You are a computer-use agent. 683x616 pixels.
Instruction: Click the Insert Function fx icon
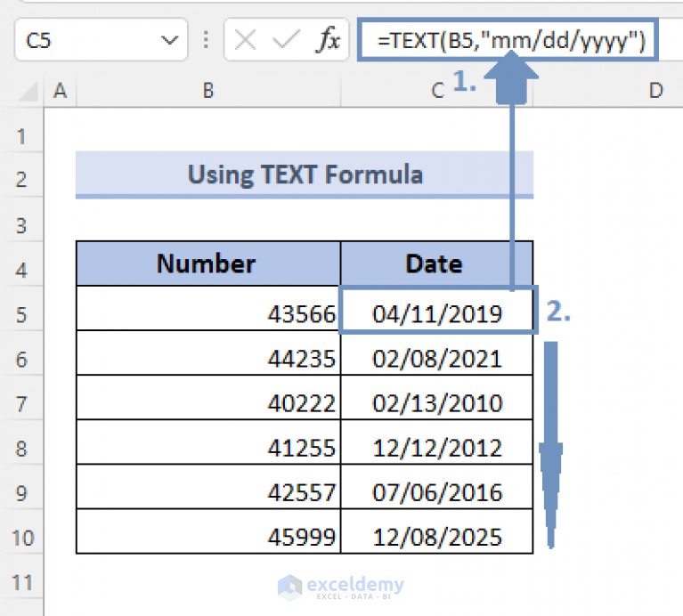click(x=329, y=40)
